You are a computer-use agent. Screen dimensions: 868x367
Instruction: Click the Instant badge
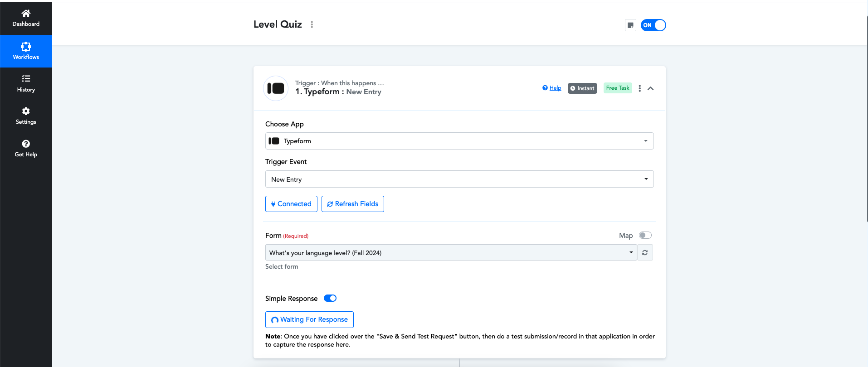[x=582, y=88]
